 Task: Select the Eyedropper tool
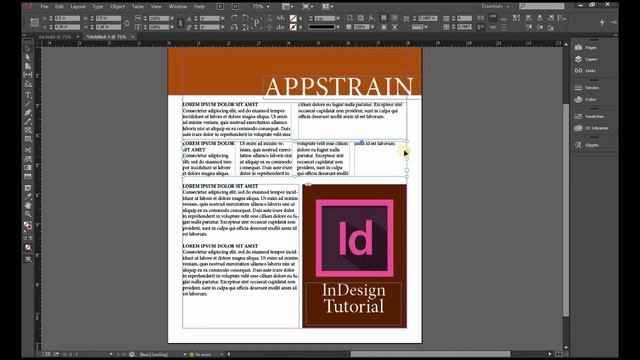(x=28, y=196)
